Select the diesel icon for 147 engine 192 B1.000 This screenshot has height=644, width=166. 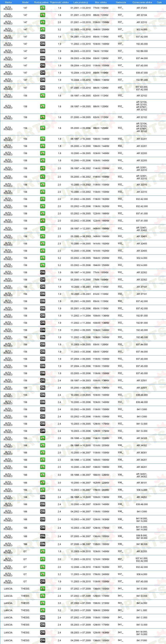[x=43, y=80]
